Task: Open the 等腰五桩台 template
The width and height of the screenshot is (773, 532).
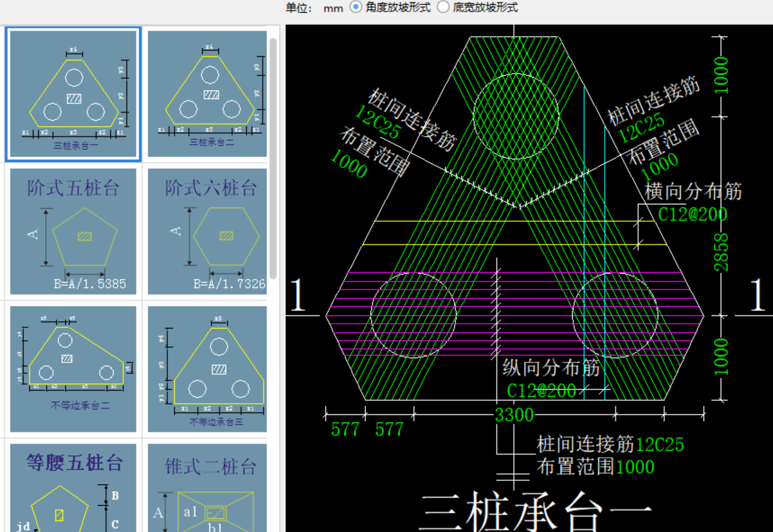Action: pos(73,488)
